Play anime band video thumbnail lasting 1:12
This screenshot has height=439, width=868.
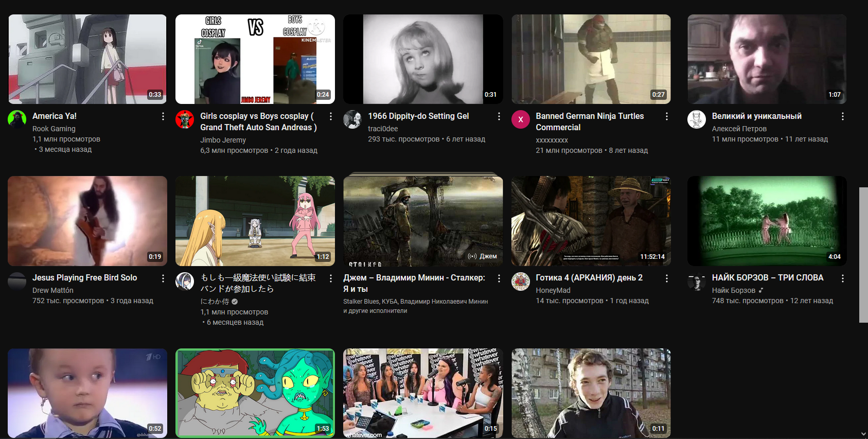point(255,221)
